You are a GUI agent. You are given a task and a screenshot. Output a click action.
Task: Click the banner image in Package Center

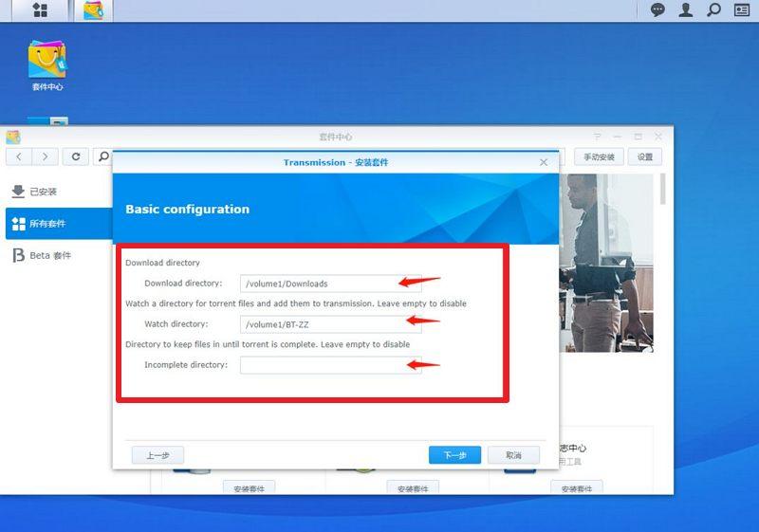606,263
